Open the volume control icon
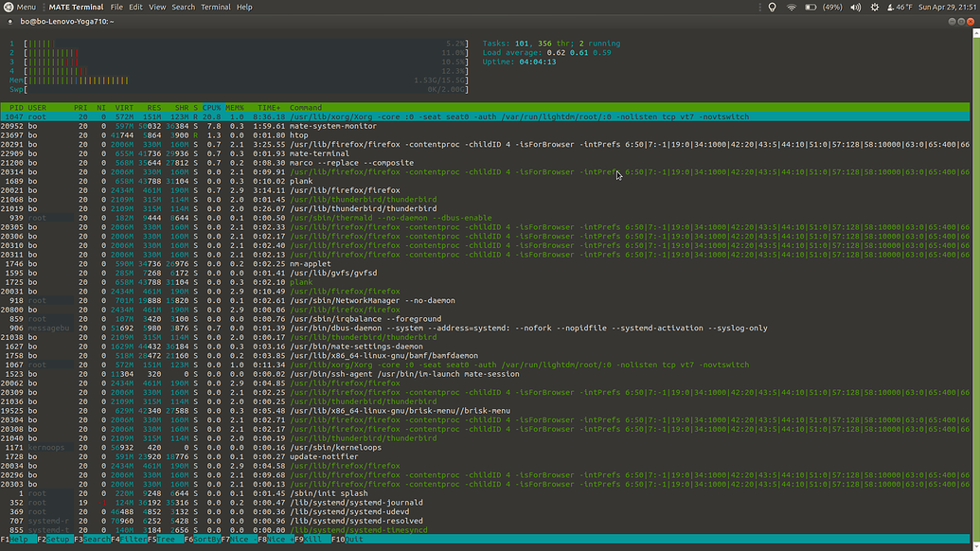The height and width of the screenshot is (551, 980). pyautogui.click(x=855, y=7)
